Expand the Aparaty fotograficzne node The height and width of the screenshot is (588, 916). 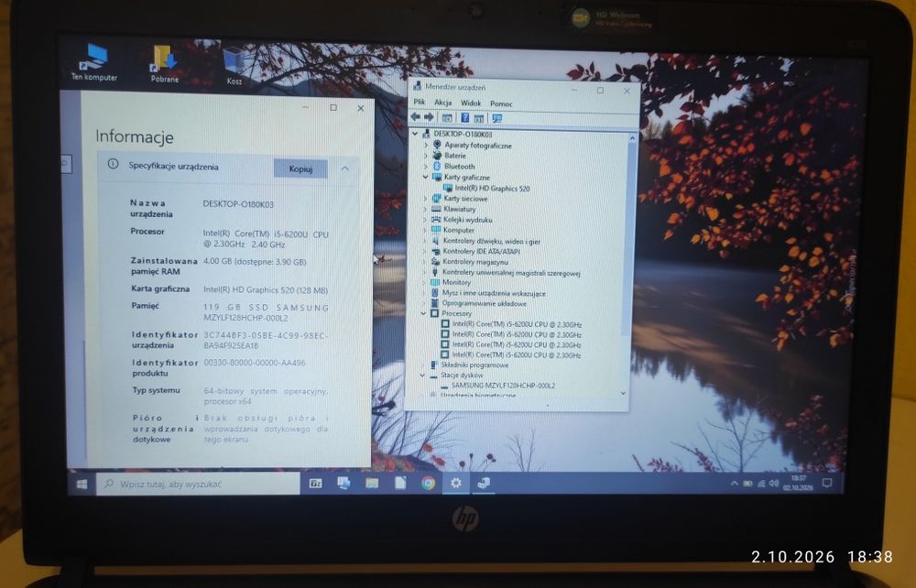(426, 145)
